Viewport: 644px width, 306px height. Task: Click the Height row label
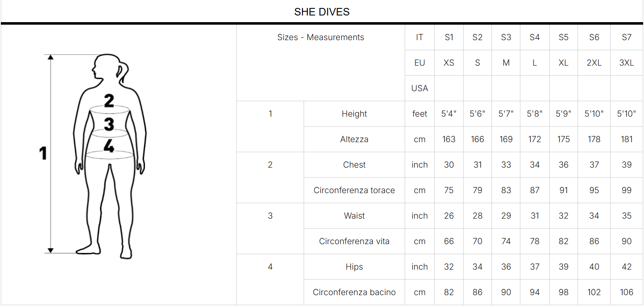point(354,114)
